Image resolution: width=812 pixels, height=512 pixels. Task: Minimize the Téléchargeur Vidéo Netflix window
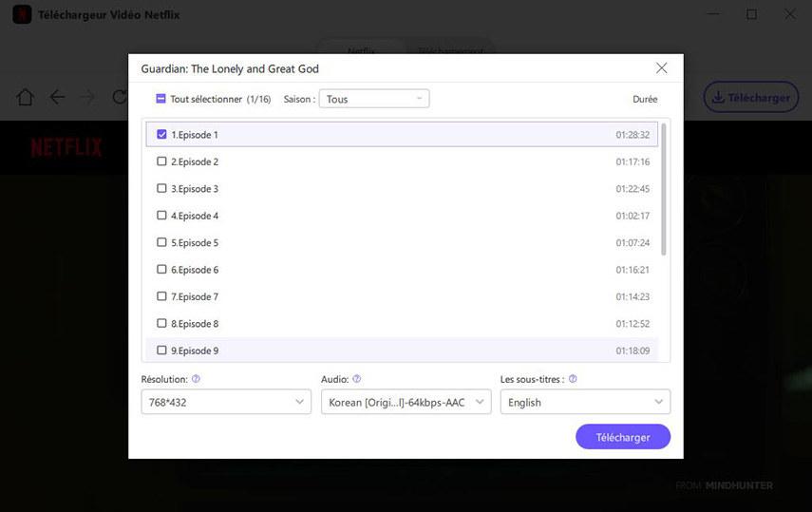tap(713, 14)
